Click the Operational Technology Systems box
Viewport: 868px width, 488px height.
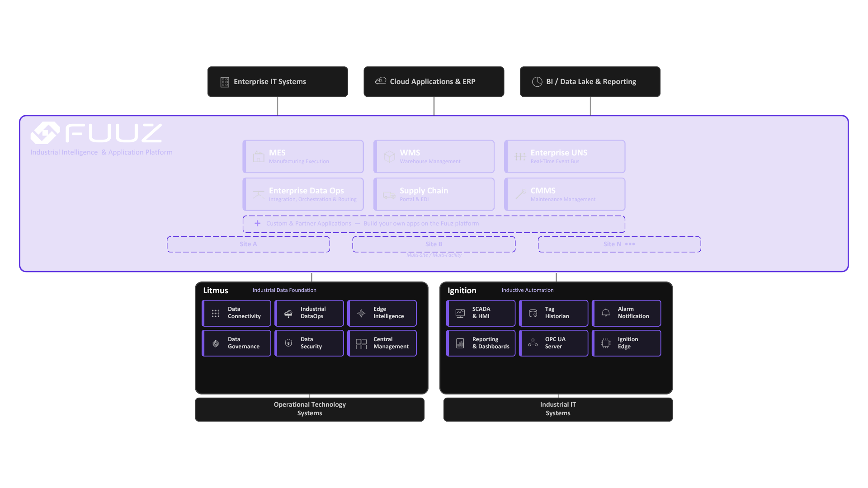[310, 409]
